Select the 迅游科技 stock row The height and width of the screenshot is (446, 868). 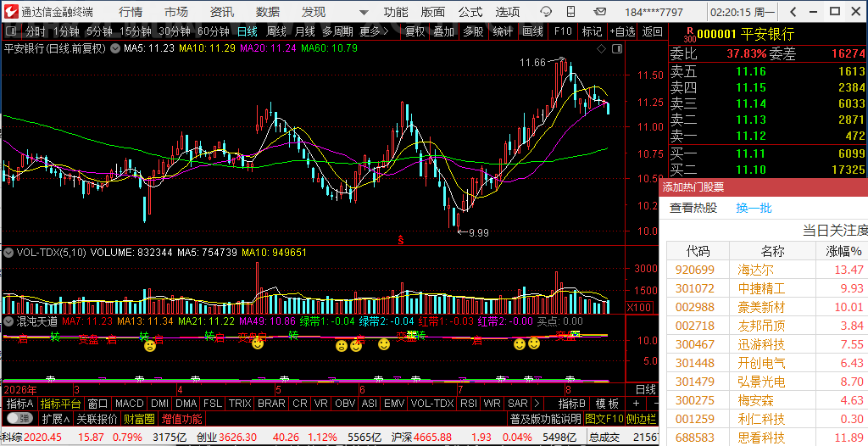pyautogui.click(x=767, y=344)
